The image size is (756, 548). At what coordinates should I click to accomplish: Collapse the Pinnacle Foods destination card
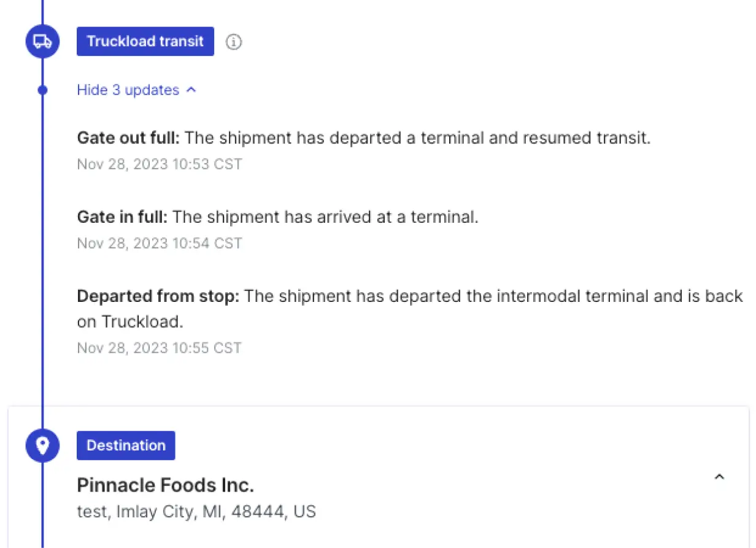pos(720,477)
